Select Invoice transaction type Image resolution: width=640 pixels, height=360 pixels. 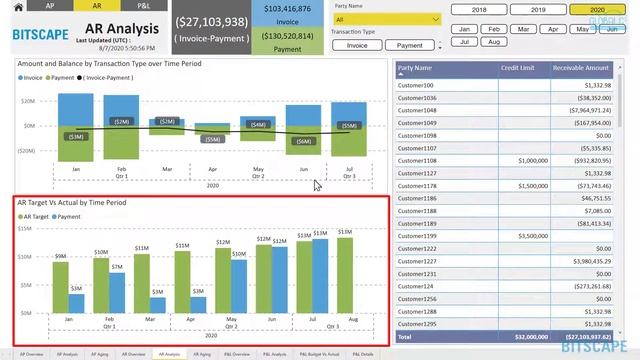(357, 45)
